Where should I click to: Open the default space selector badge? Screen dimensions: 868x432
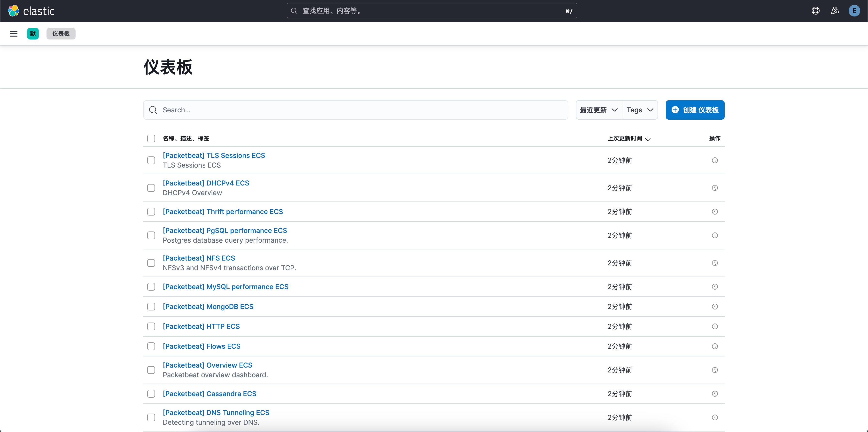33,34
